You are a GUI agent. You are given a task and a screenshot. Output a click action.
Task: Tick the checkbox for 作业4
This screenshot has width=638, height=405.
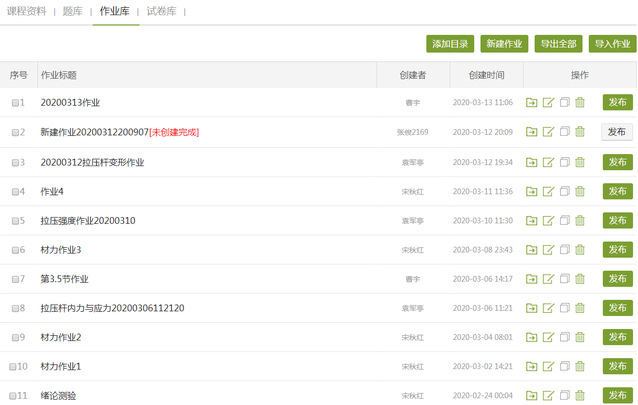(x=15, y=191)
